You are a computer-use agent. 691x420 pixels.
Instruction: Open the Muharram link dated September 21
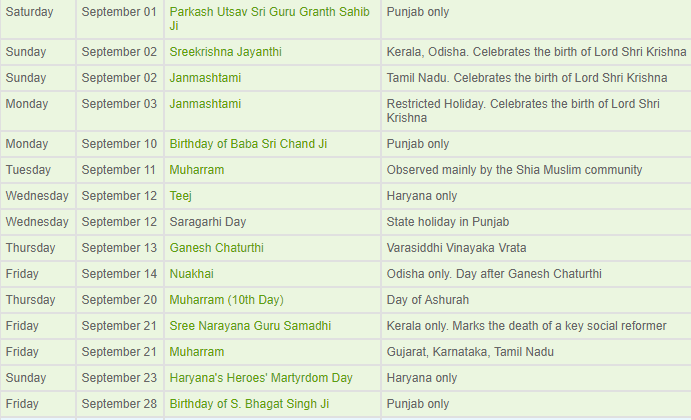coord(197,352)
